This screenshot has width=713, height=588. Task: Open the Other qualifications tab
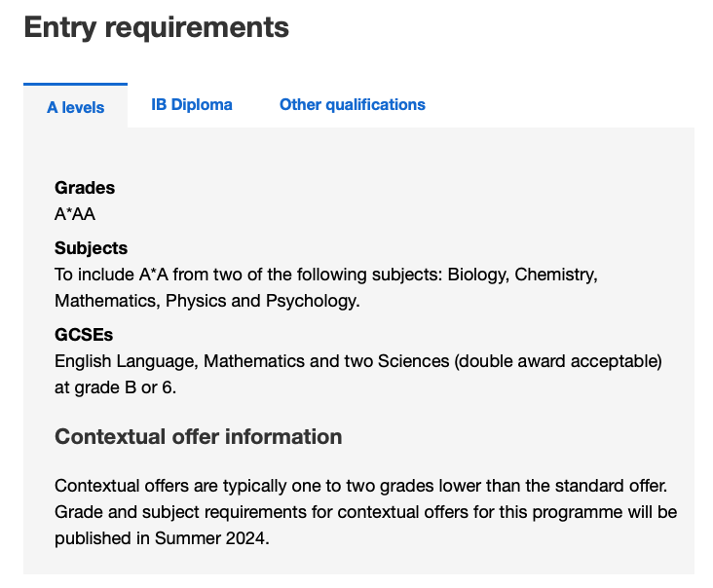click(352, 104)
